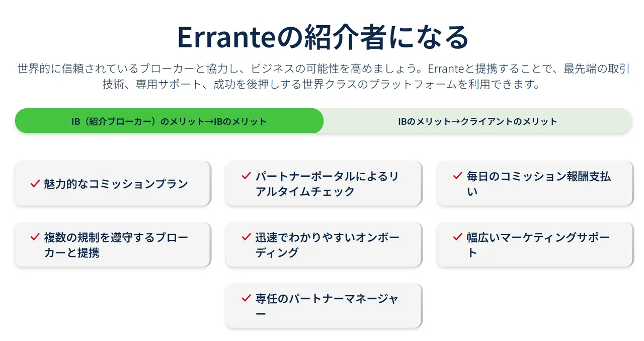Click the text 専任のパートナーマネージャー
This screenshot has height=341, width=644.
click(327, 306)
